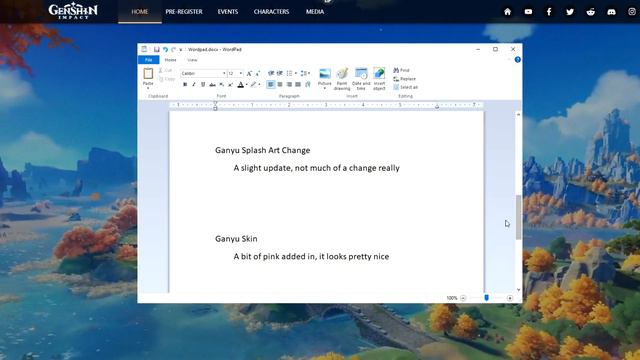Insert a Paint drawing

[342, 79]
